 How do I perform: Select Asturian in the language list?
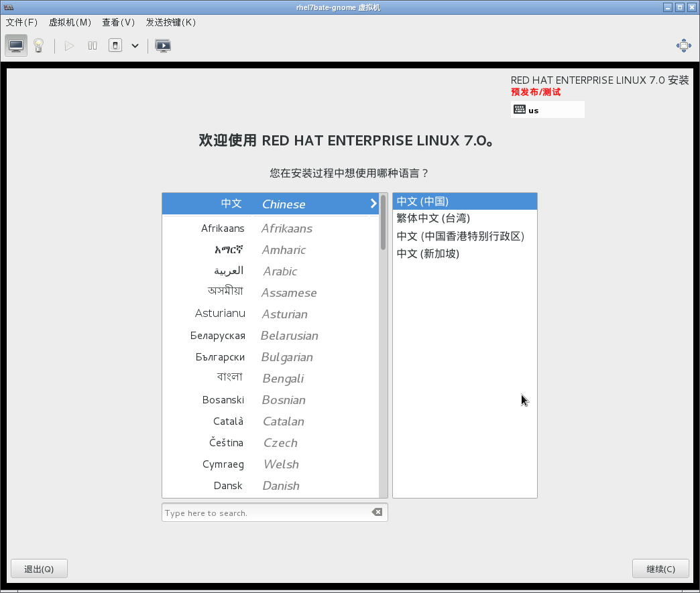(270, 314)
